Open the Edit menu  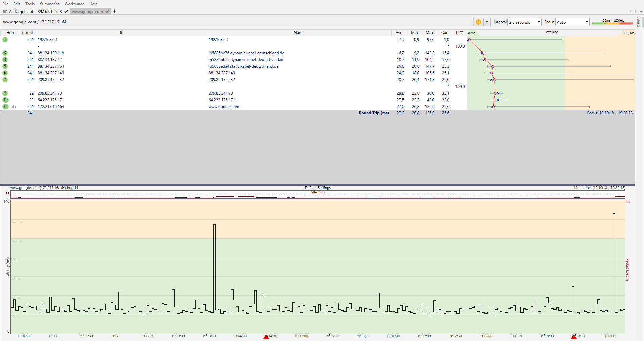[17, 4]
